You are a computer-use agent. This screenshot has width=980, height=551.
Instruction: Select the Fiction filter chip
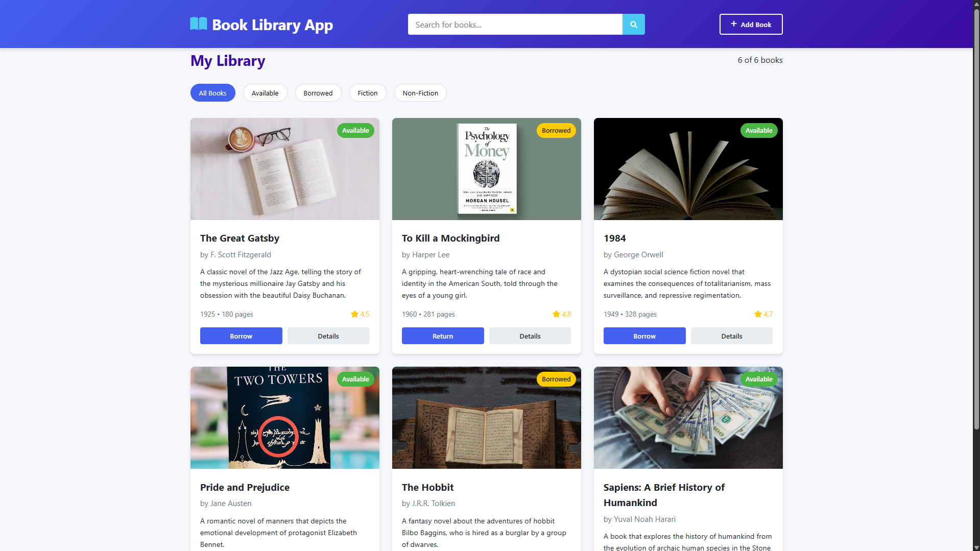point(368,93)
